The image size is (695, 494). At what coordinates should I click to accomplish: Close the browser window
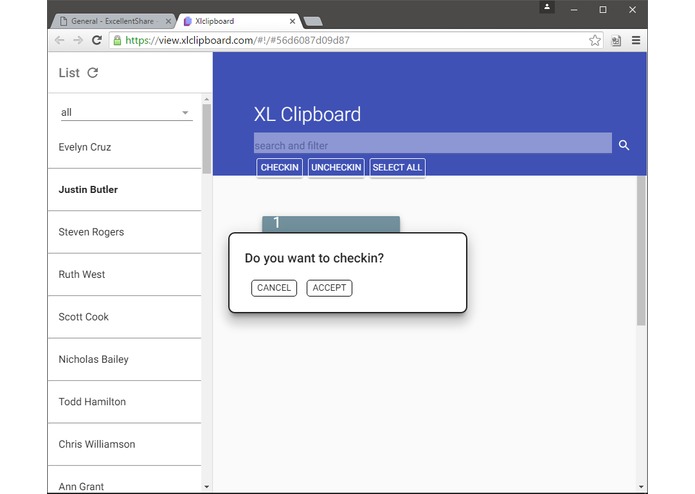pos(633,10)
